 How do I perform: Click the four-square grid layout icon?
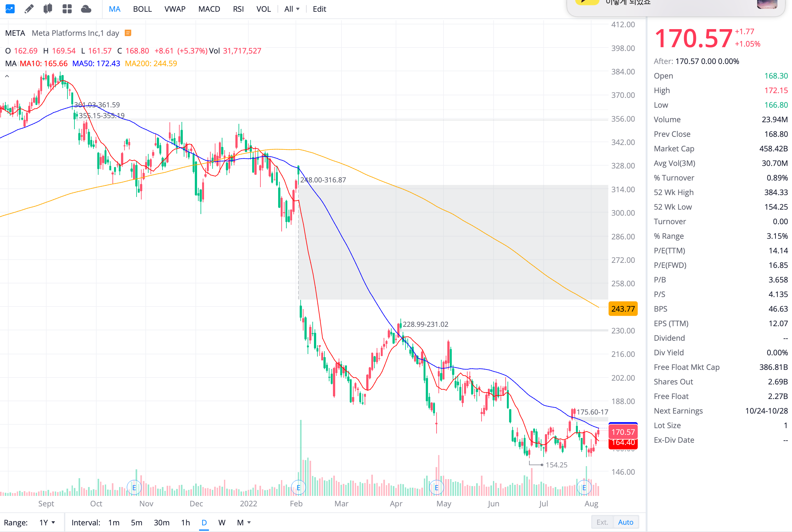tap(67, 9)
